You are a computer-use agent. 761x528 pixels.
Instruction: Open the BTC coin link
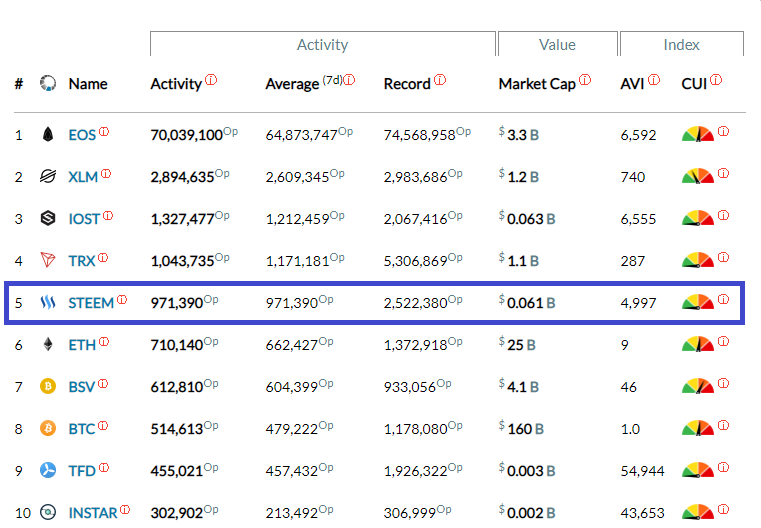[82, 429]
